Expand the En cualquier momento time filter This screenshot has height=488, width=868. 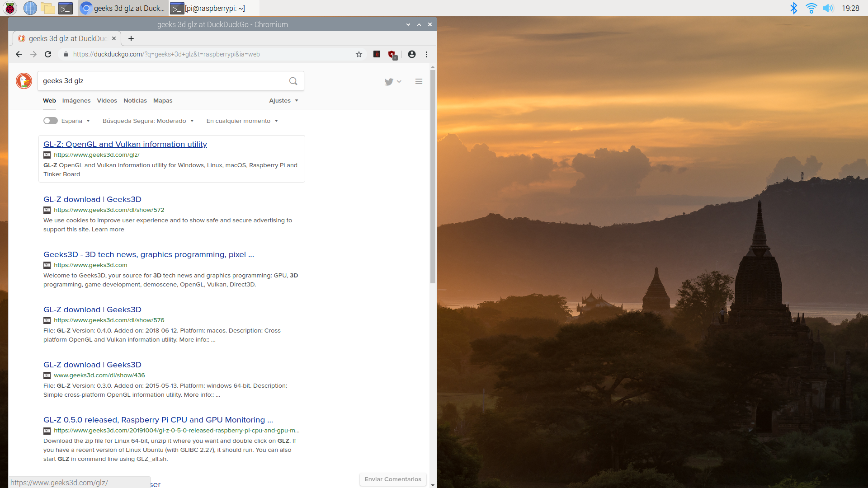[x=242, y=121]
